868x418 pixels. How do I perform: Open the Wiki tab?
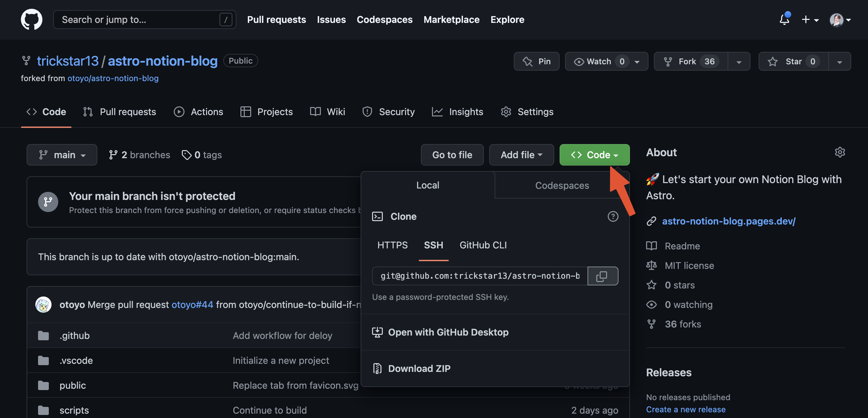point(328,111)
